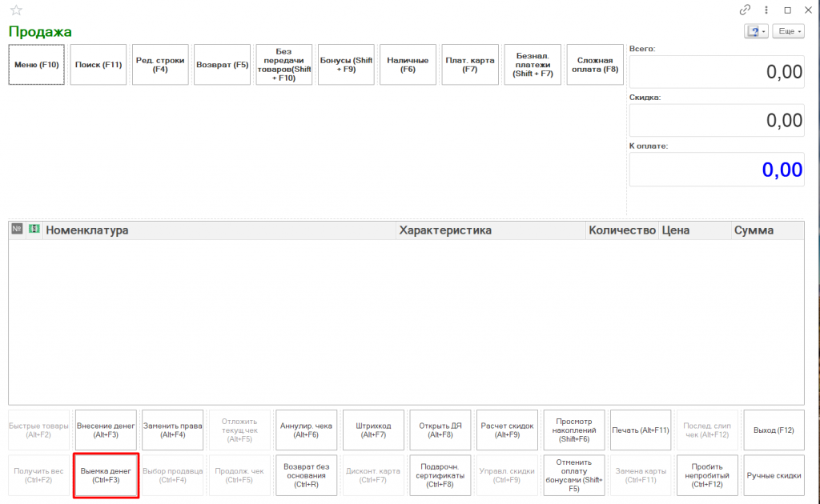Open dropdown arrow next to help icon
This screenshot has width=820, height=504.
[x=764, y=31]
